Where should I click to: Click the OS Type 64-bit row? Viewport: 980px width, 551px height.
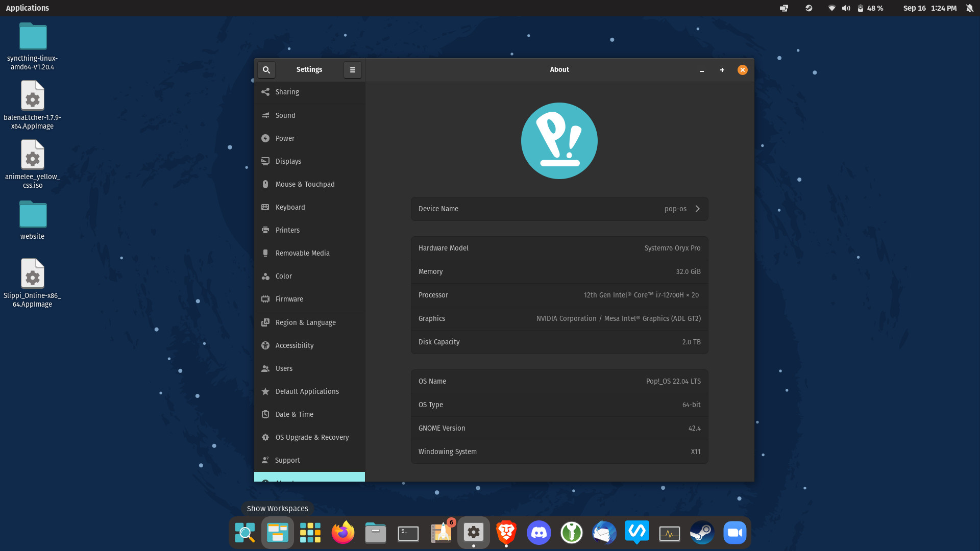[x=559, y=405]
